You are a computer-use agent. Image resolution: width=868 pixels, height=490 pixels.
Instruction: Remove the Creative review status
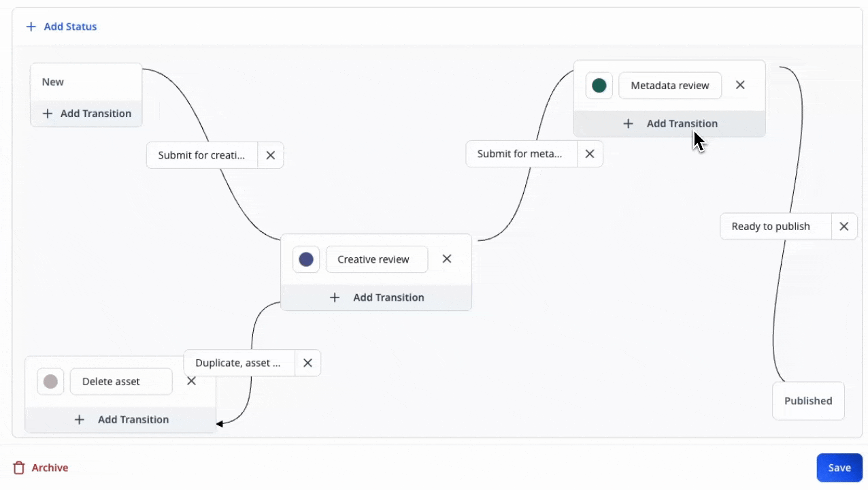(447, 259)
